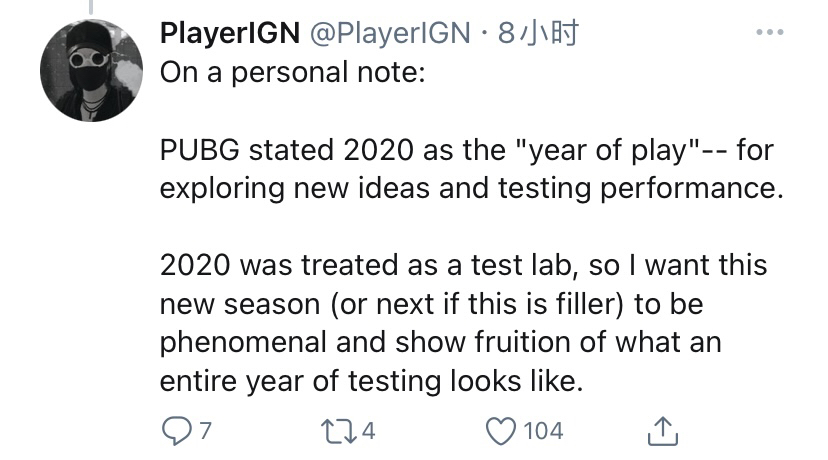Tap the "exploring new ideas" text line
Screen dimensions: 828x460
pos(472,189)
